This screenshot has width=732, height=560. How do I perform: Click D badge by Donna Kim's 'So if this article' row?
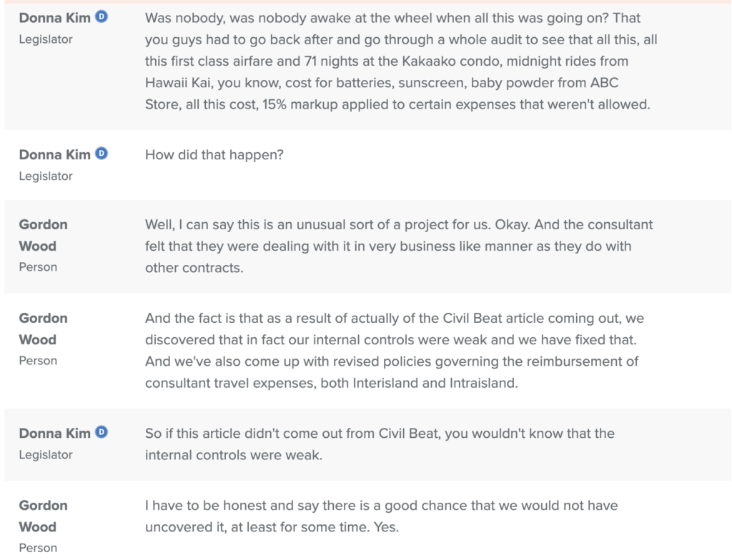pyautogui.click(x=102, y=432)
